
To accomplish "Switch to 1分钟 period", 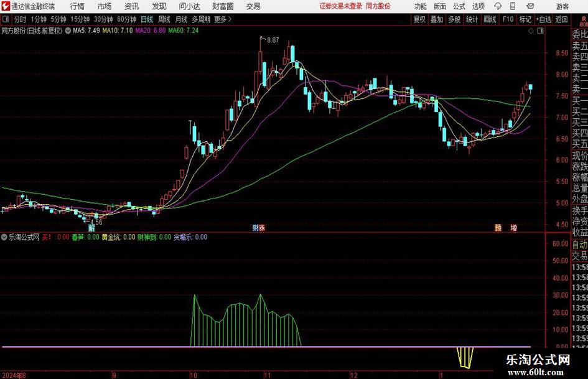I will 39,19.
